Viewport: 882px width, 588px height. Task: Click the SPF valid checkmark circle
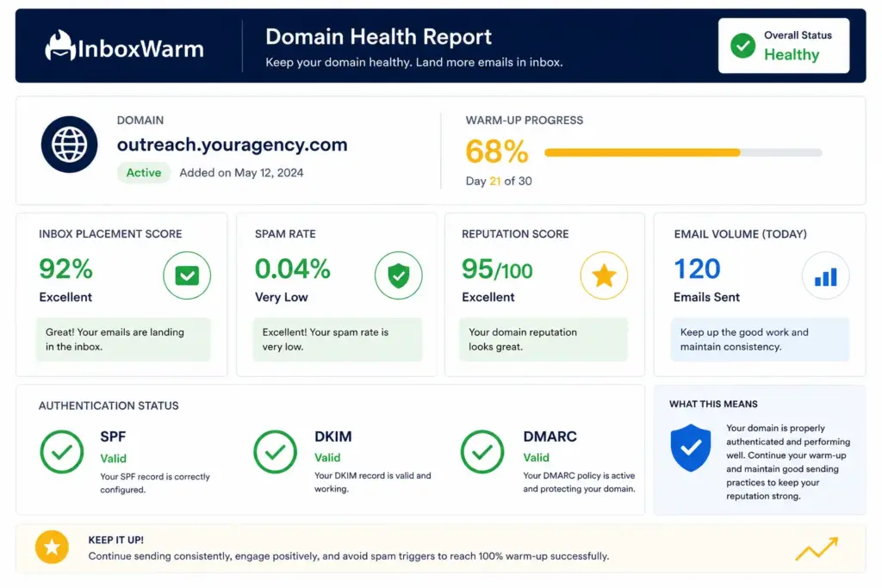(62, 451)
